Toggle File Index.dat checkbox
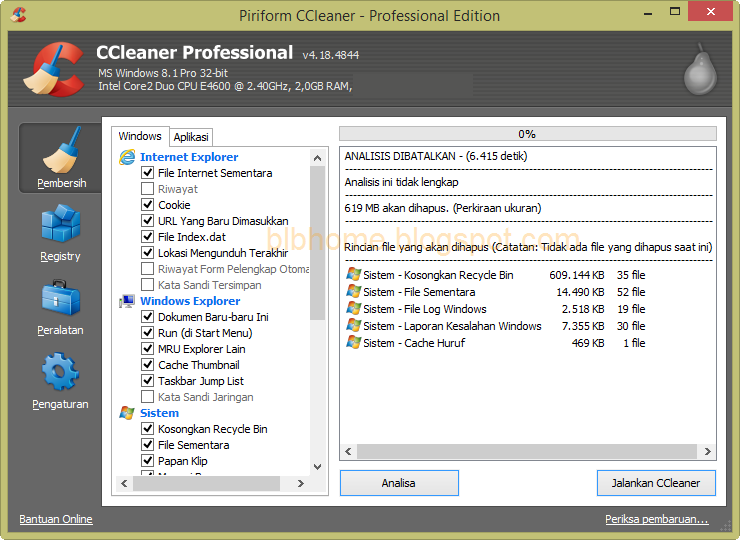The image size is (740, 540). click(148, 237)
